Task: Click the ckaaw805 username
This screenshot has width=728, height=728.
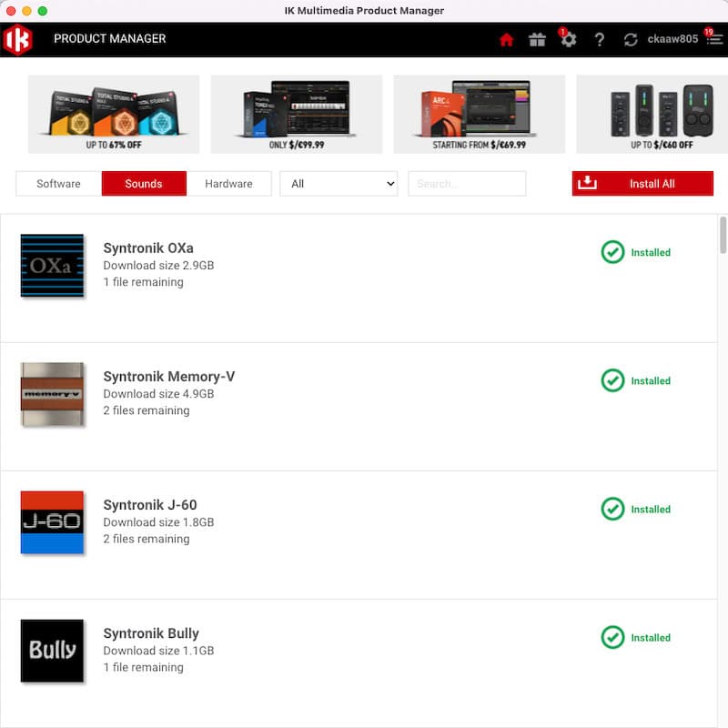Action: pos(672,39)
